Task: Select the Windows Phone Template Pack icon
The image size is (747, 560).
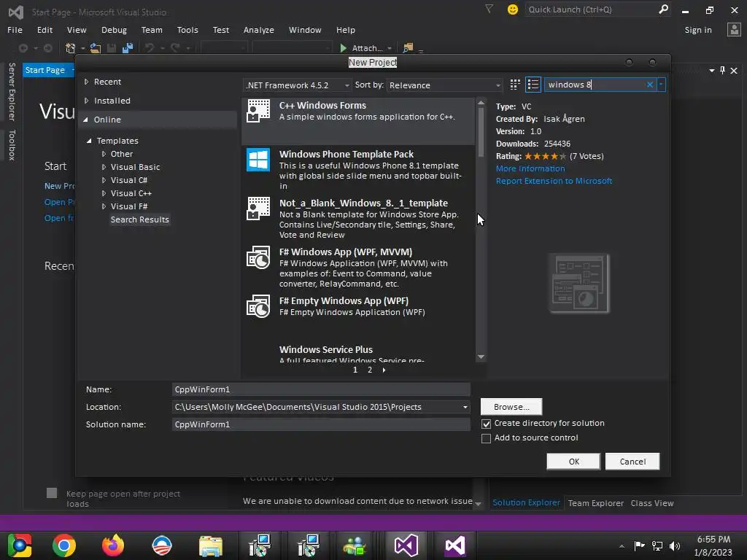Action: click(x=258, y=160)
